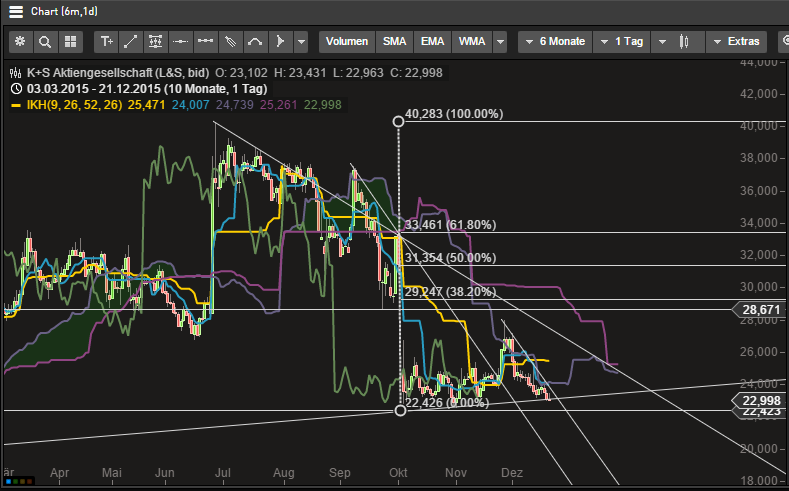
Task: Add the EMA indicator
Action: point(432,42)
